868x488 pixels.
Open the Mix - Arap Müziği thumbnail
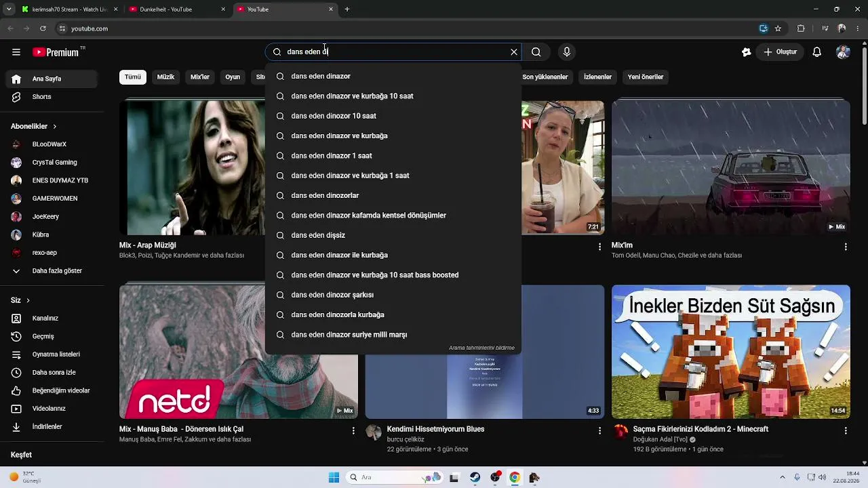[x=193, y=167]
